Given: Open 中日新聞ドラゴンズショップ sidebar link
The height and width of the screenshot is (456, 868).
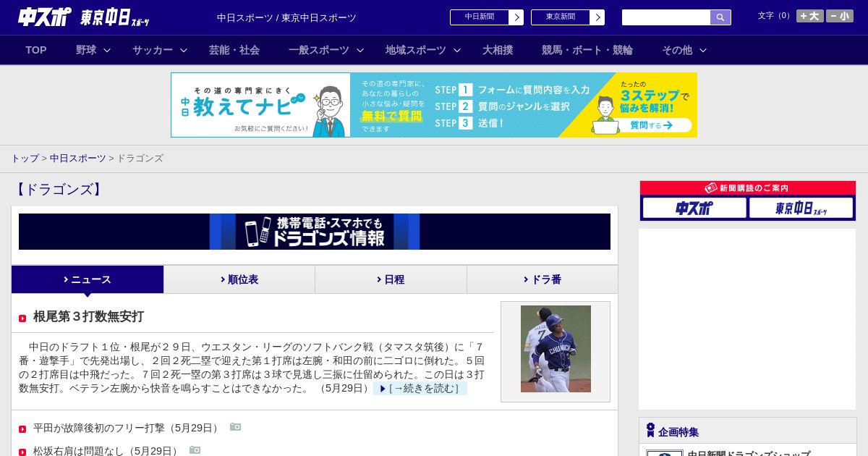Looking at the screenshot, I should [749, 453].
